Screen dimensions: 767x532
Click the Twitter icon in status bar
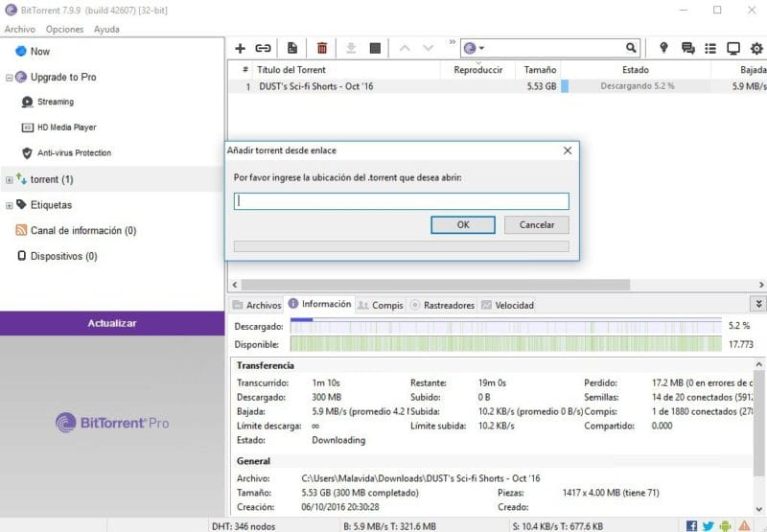[x=708, y=525]
